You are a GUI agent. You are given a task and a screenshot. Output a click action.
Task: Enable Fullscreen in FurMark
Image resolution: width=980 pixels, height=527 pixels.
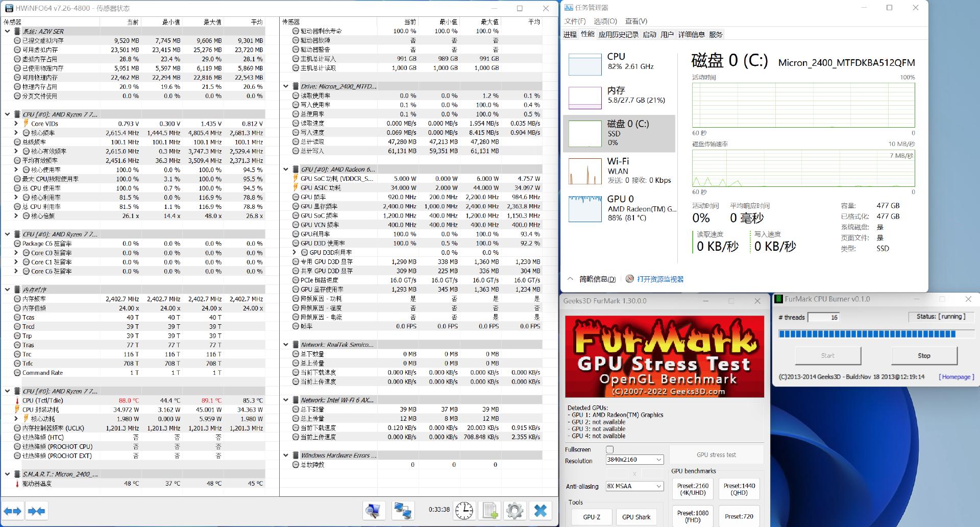(609, 449)
